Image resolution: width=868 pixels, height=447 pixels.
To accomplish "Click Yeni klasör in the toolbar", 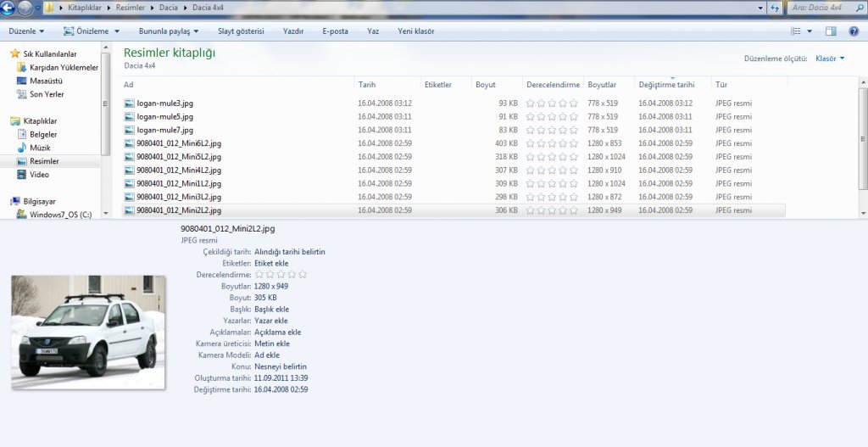I will (x=409, y=31).
